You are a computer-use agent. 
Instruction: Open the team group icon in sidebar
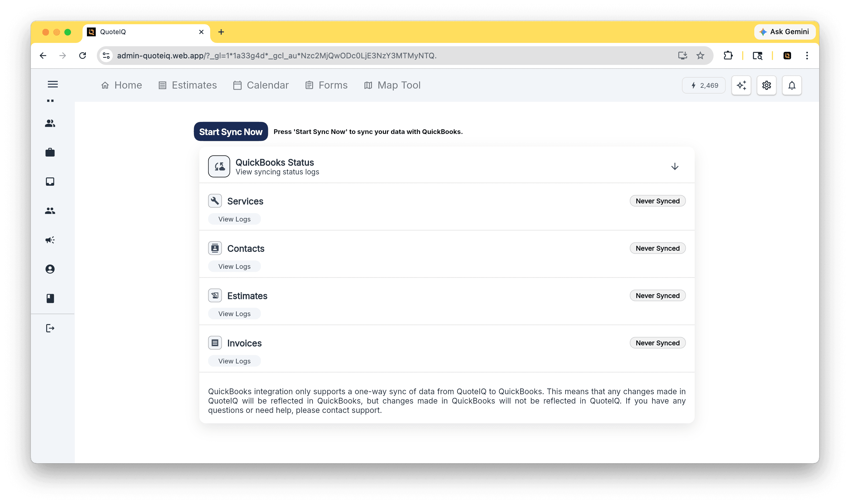(50, 211)
